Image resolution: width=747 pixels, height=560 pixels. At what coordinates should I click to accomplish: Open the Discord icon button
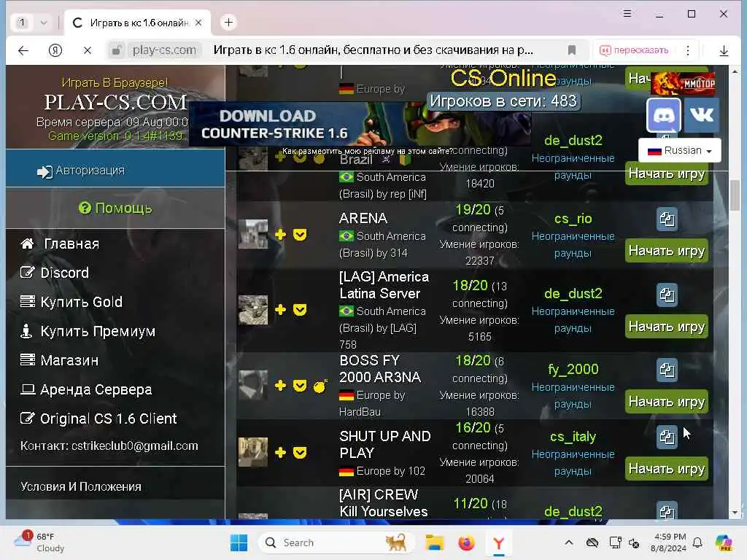[x=664, y=114]
